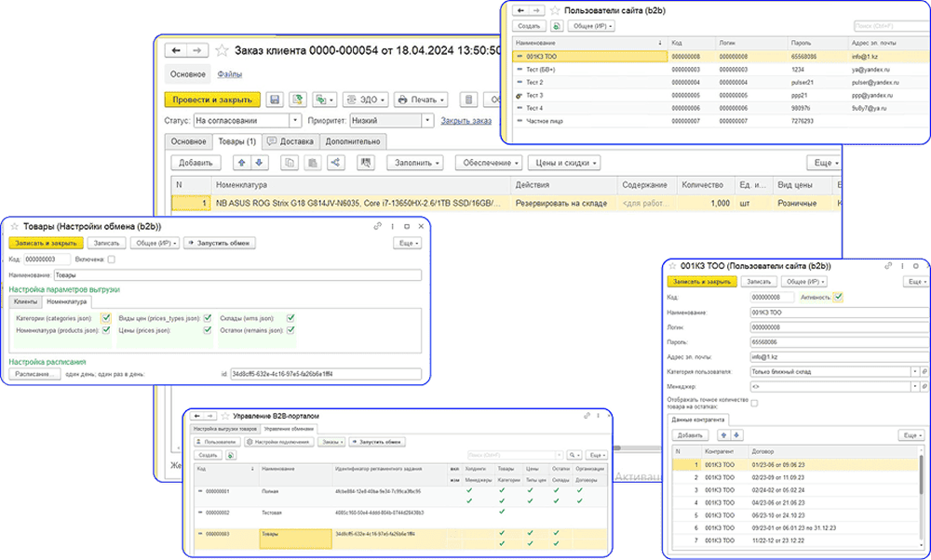Expand the Приоритет dropdown set to Низкий
Screen dimensions: 931x560
pyautogui.click(x=427, y=120)
